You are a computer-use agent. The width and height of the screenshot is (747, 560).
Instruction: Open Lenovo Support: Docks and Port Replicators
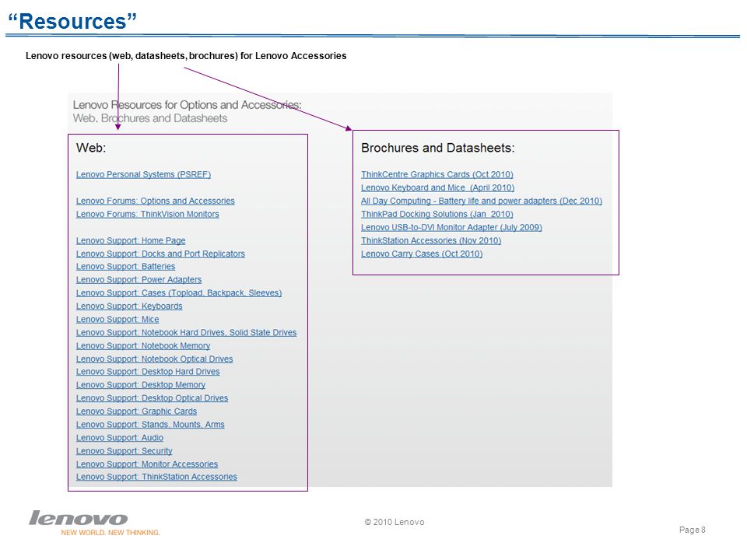[160, 254]
